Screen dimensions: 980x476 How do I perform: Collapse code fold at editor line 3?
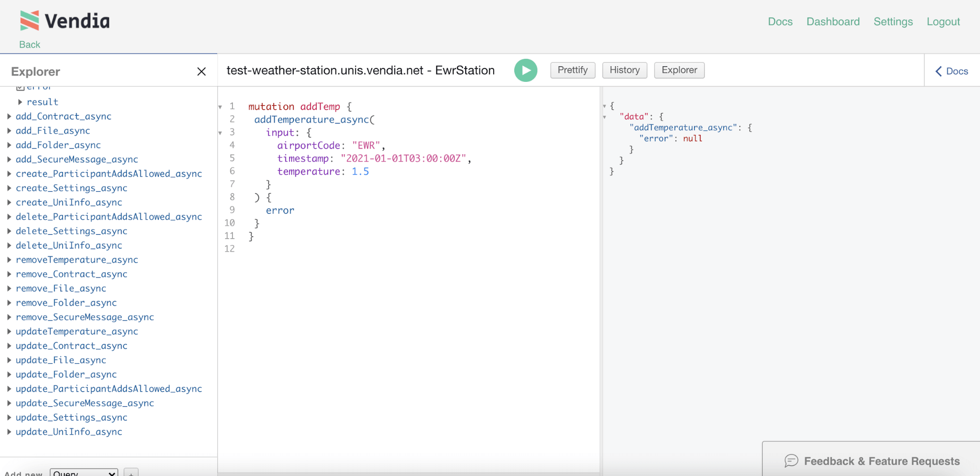click(x=220, y=133)
